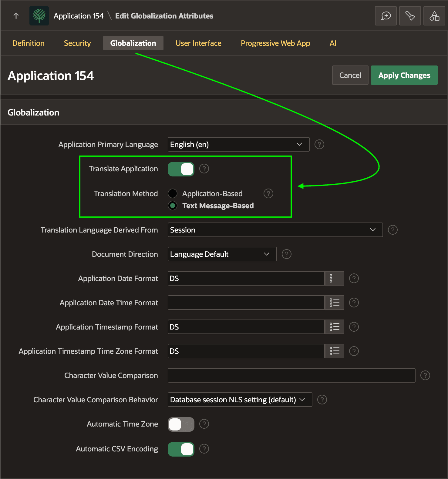Open format list for Timestamp Time Zone Format
This screenshot has width=448, height=479.
click(335, 351)
